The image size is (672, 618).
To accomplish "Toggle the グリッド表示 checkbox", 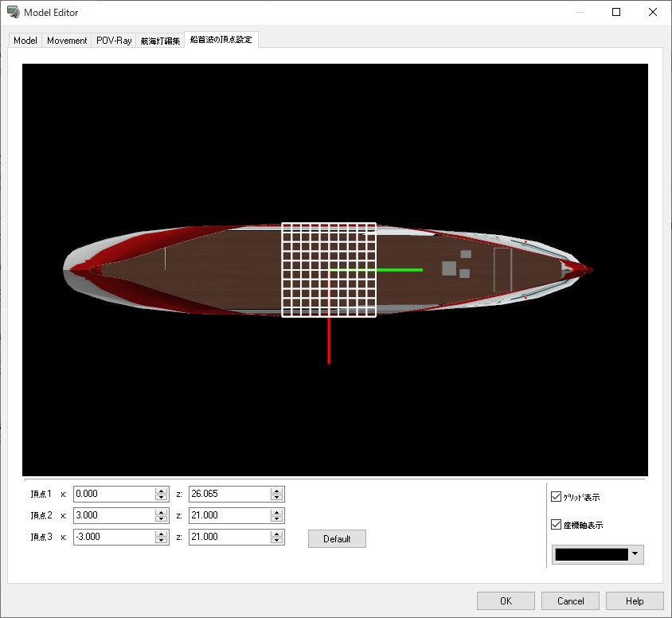I will click(x=557, y=497).
